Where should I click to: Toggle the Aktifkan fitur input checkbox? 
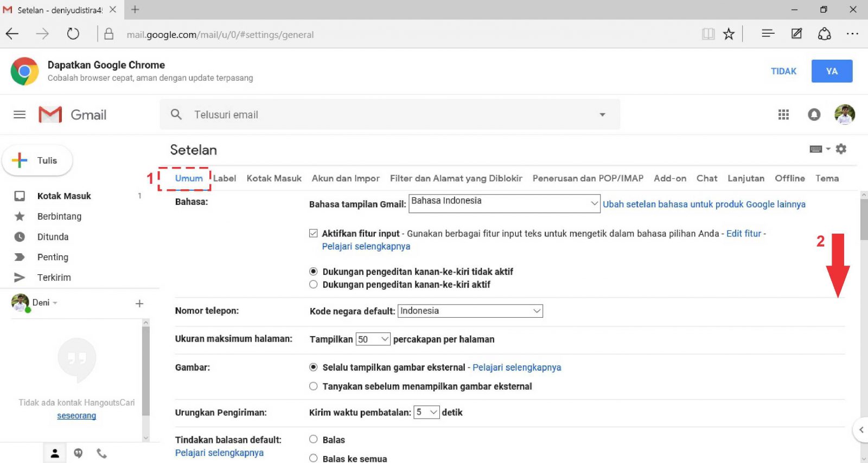[314, 233]
